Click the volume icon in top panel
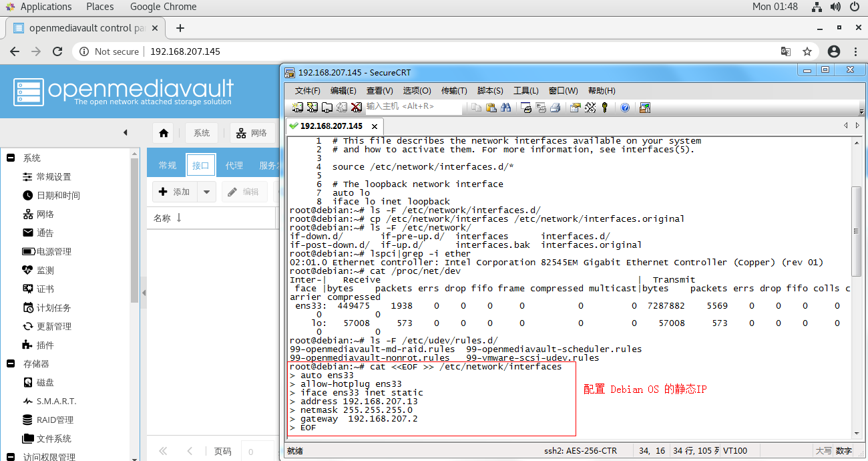Viewport: 868px width, 461px height. 835,7
